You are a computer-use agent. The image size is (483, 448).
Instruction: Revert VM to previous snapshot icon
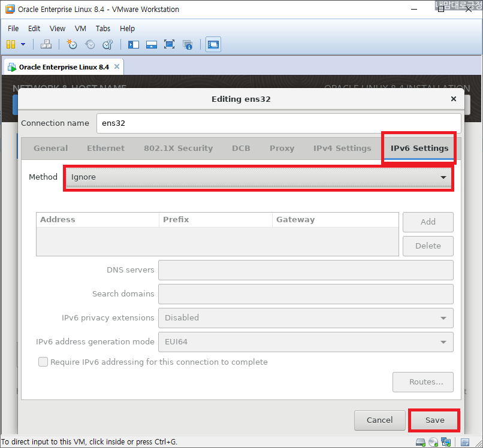click(90, 44)
